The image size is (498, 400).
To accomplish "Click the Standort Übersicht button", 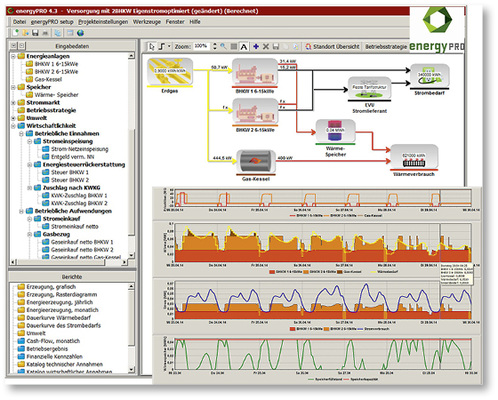I will click(332, 47).
